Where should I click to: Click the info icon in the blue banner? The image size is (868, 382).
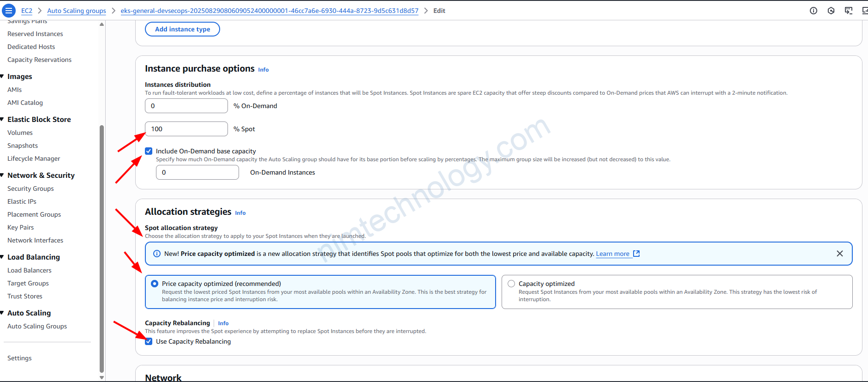(156, 254)
